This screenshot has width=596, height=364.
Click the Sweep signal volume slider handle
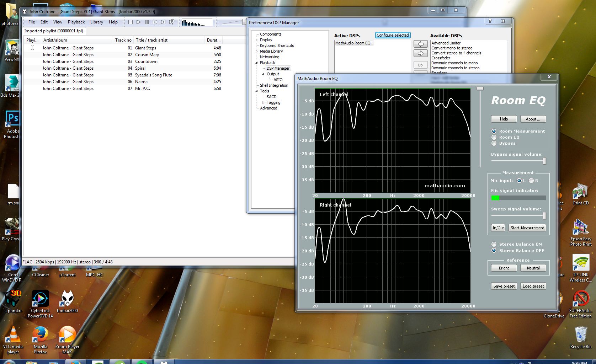point(544,215)
